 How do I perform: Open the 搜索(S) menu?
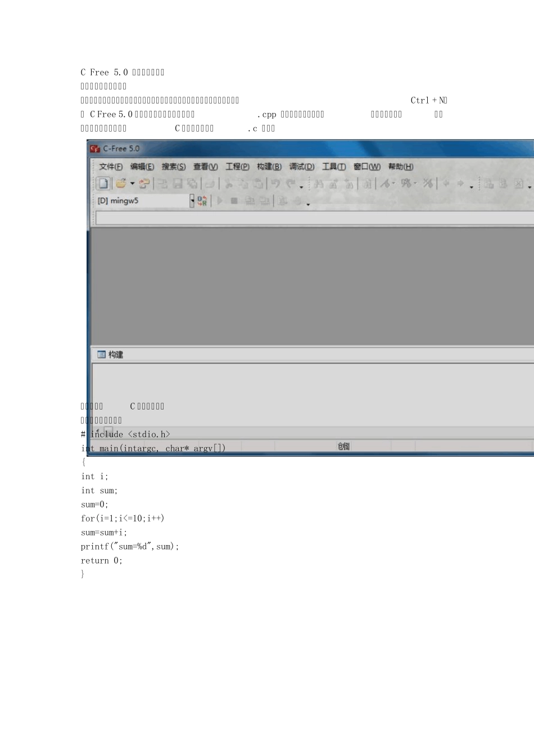(174, 166)
